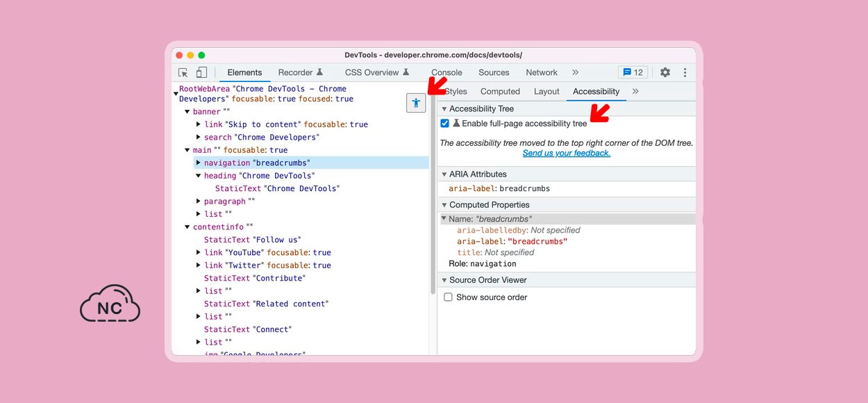The image size is (868, 403).
Task: Uncheck Enable full-page accessibility tree
Action: pyautogui.click(x=444, y=123)
